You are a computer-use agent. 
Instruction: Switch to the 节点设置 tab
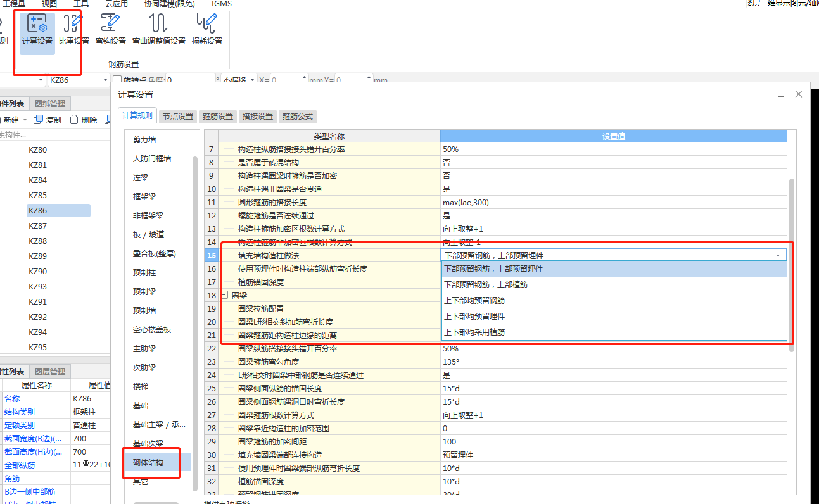pyautogui.click(x=177, y=117)
